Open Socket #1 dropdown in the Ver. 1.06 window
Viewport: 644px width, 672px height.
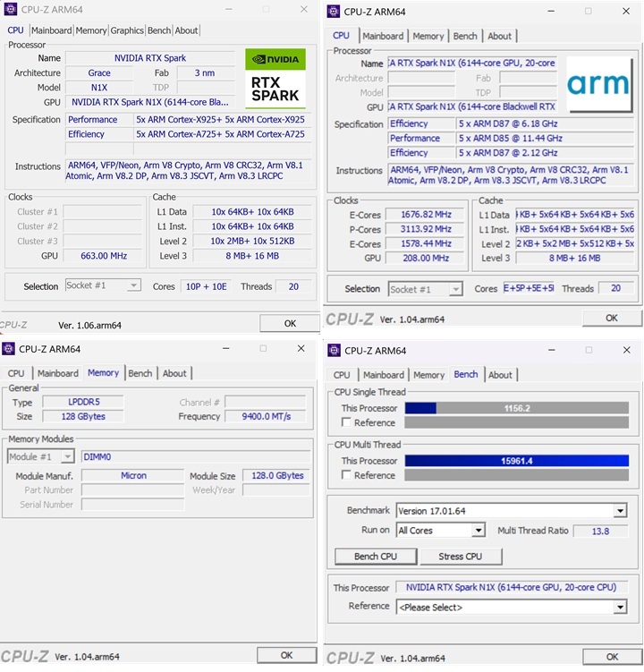(x=103, y=285)
